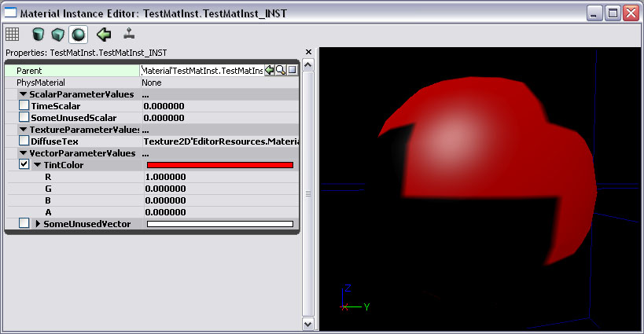This screenshot has height=334, width=644.
Task: Collapse the VectorParameterValues section
Action: pyautogui.click(x=24, y=153)
